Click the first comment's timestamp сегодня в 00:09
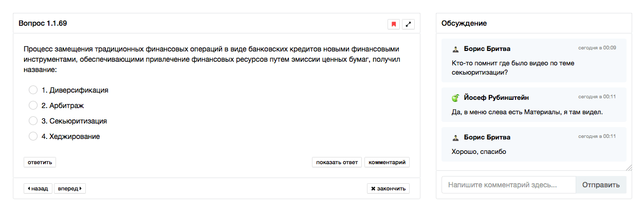The height and width of the screenshot is (211, 644). pos(597,48)
